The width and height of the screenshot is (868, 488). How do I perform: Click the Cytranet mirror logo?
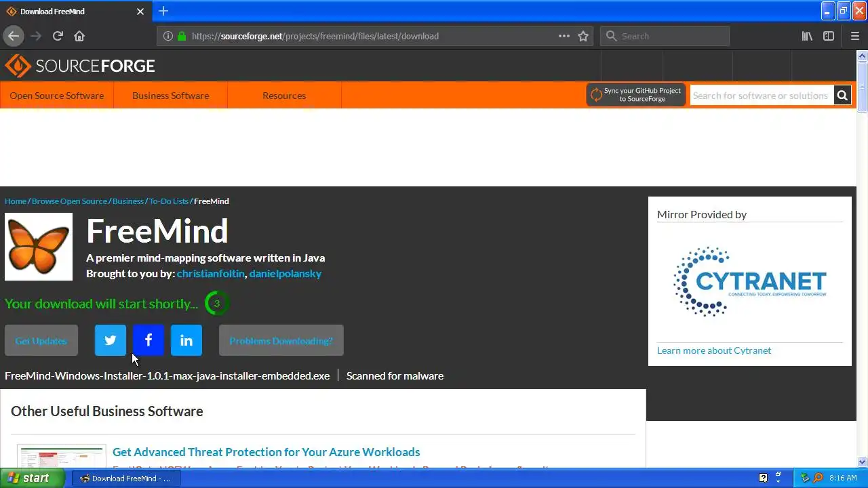[x=750, y=281]
